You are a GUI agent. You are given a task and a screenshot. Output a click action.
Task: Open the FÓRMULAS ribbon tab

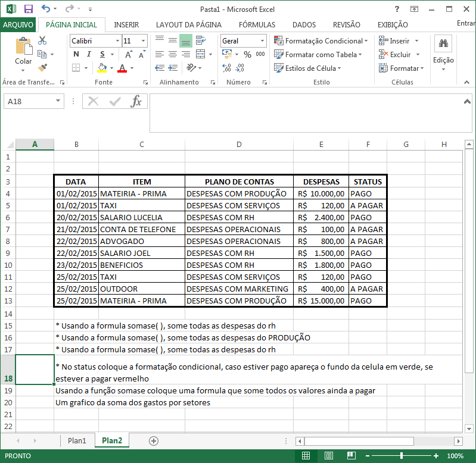tap(257, 25)
